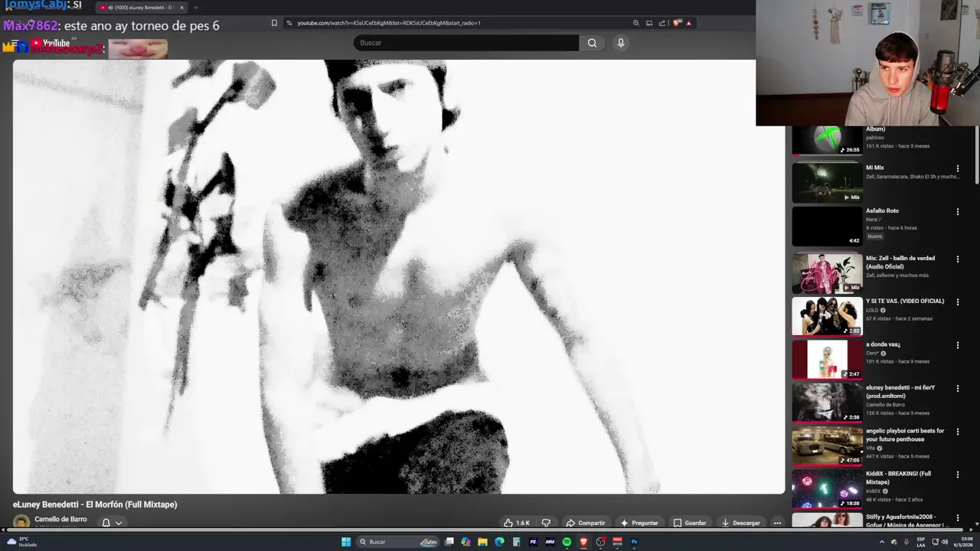Screen dimensions: 980x551
Task: Switch to the eLuney Benedetti browser tab
Action: pyautogui.click(x=142, y=8)
